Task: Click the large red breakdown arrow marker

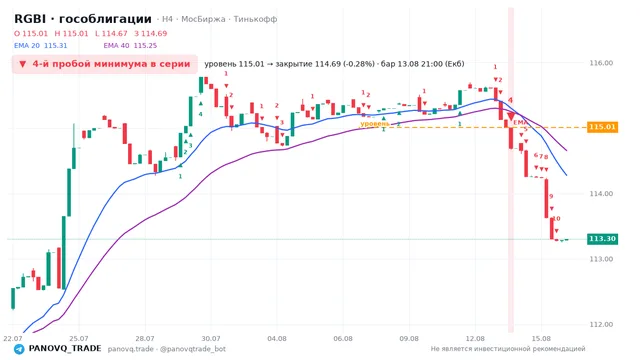Action: tap(511, 117)
